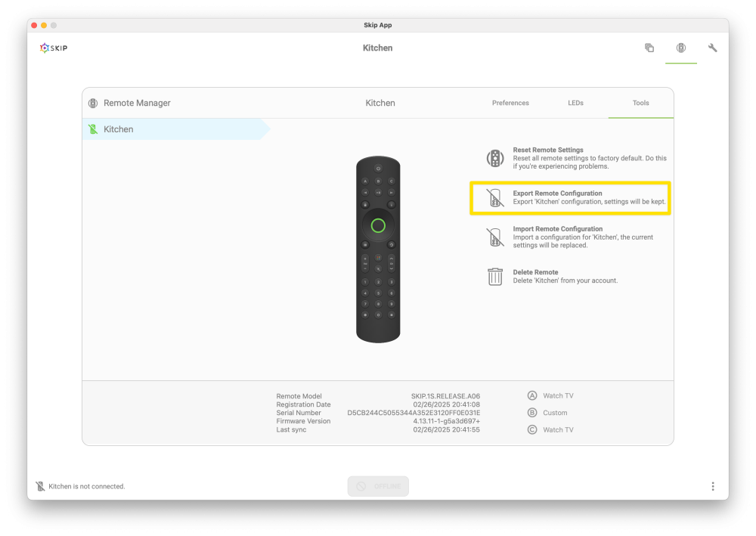
Task: Click the A activity circle icon
Action: pyautogui.click(x=532, y=395)
